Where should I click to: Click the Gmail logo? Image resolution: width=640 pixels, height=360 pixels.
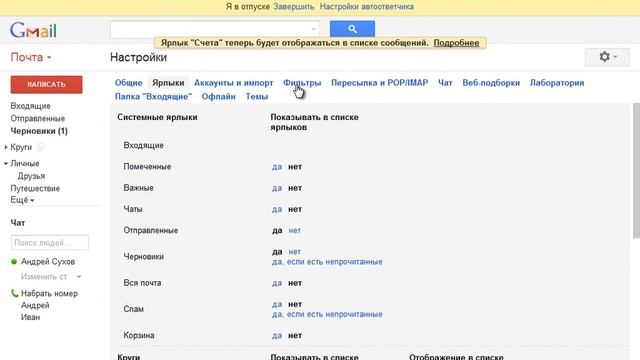(33, 30)
